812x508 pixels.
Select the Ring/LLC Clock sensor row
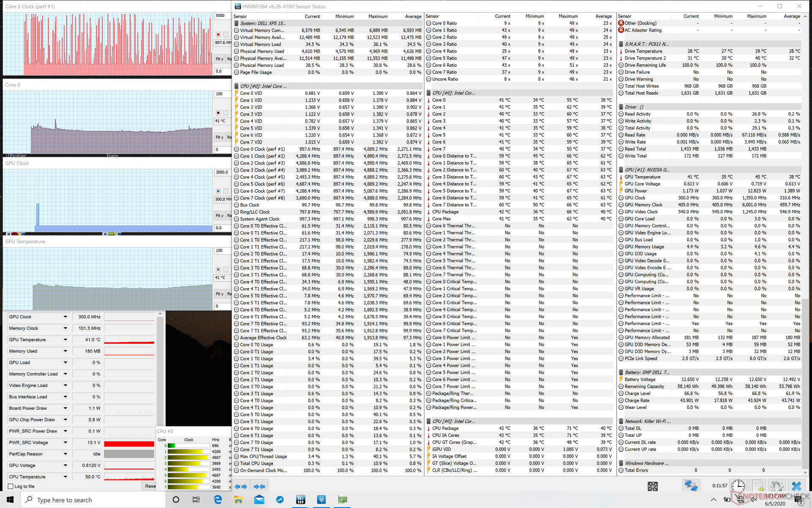tap(328, 212)
